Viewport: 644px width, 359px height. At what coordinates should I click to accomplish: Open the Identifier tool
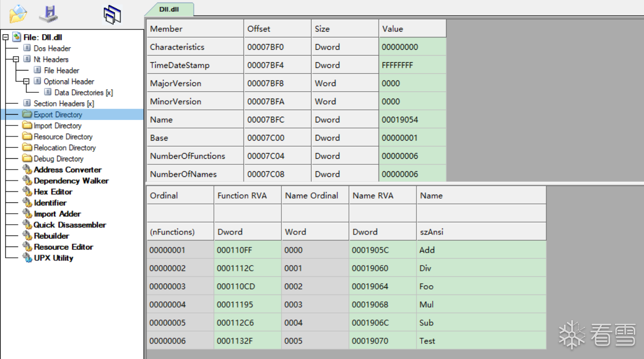coord(50,203)
